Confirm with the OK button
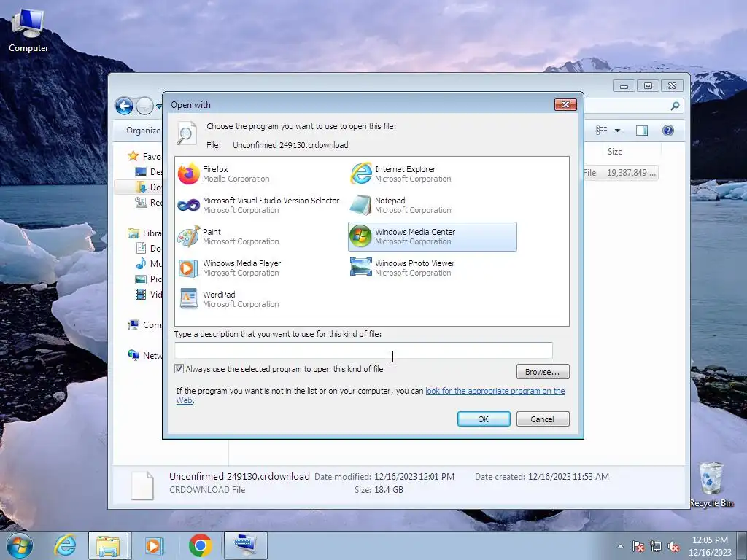Image resolution: width=747 pixels, height=560 pixels. (x=484, y=419)
